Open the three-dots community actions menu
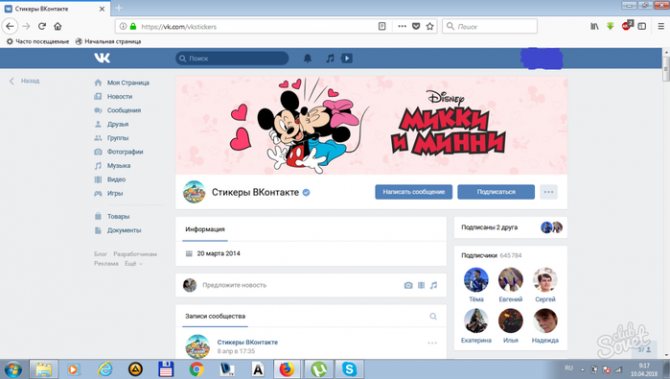The width and height of the screenshot is (670, 379). click(549, 192)
